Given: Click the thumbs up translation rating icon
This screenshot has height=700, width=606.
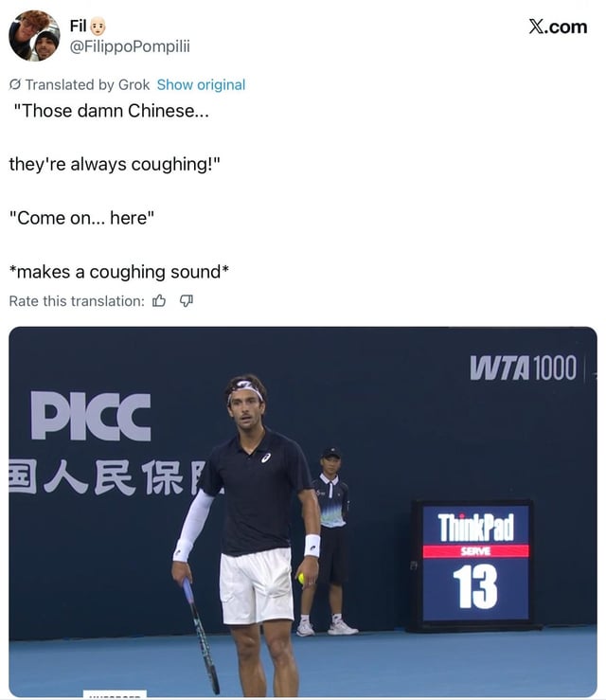Looking at the screenshot, I should [x=159, y=301].
